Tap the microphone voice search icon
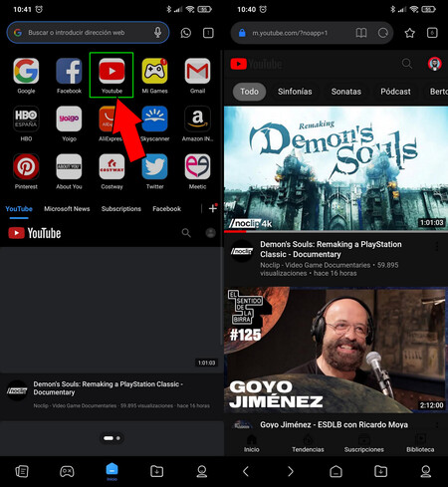The width and height of the screenshot is (448, 487). (x=157, y=33)
